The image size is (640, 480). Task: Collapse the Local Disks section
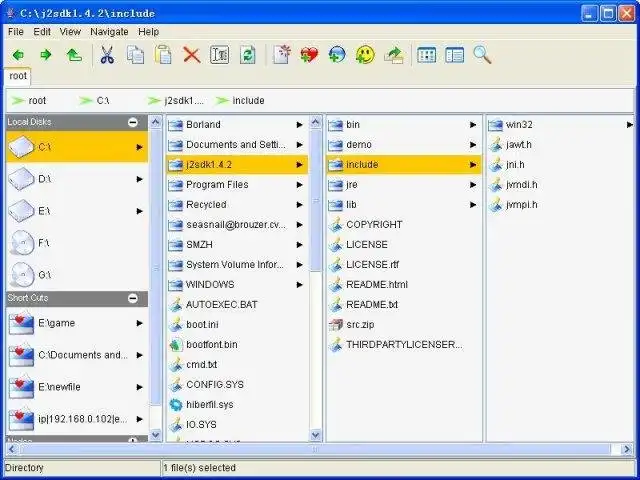pyautogui.click(x=133, y=122)
